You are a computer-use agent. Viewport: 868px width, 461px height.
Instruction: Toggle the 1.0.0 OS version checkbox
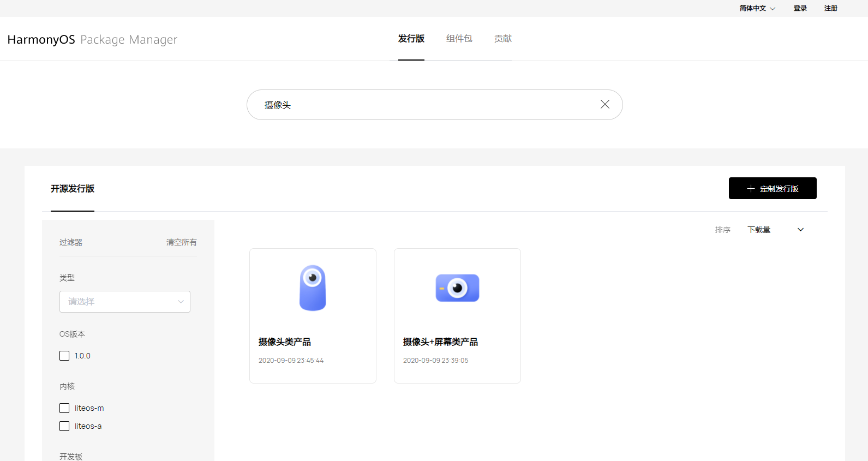point(64,356)
